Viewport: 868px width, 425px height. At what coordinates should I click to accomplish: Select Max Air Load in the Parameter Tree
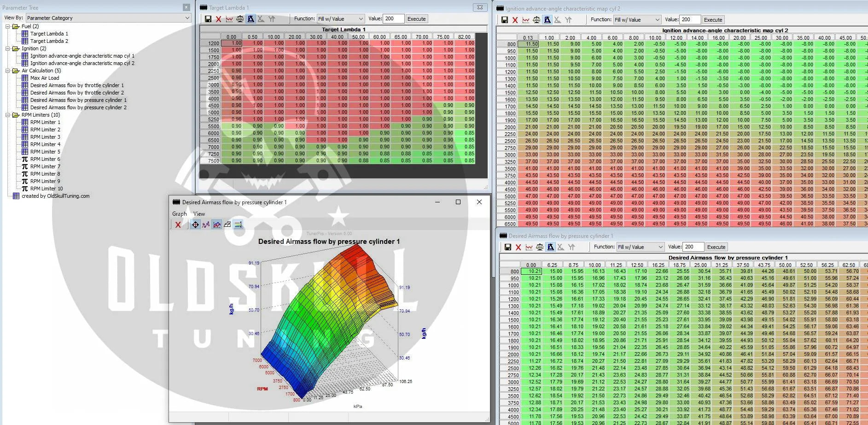[x=45, y=78]
